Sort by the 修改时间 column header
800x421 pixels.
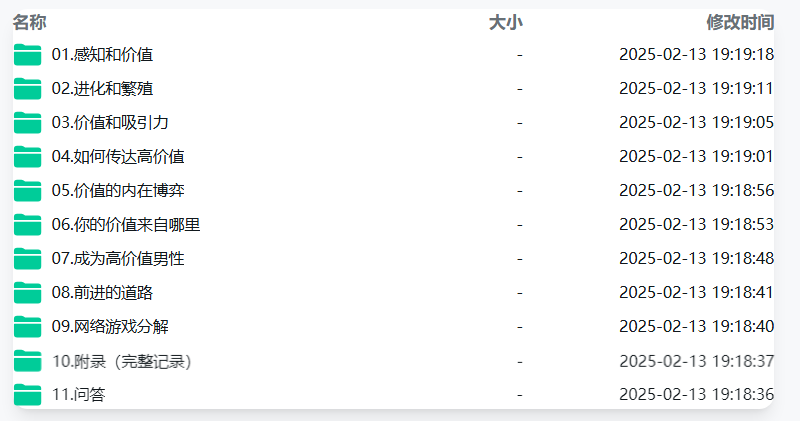coord(740,22)
